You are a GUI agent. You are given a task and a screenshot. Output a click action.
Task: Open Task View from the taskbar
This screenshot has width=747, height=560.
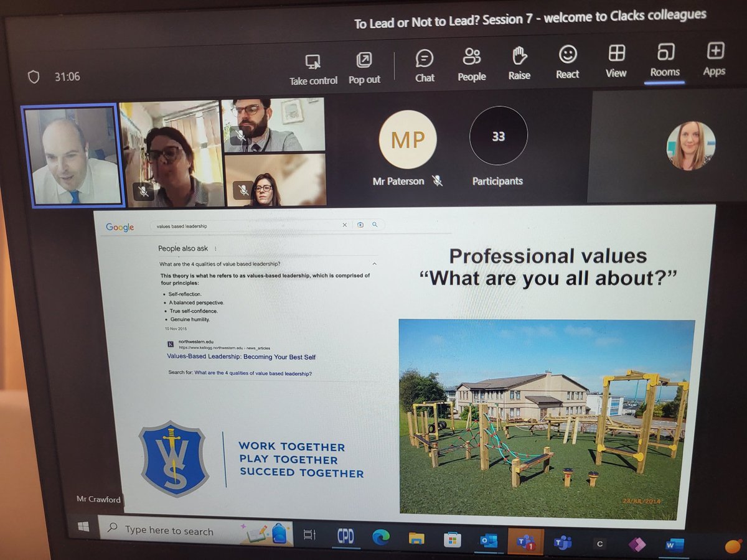point(309,534)
